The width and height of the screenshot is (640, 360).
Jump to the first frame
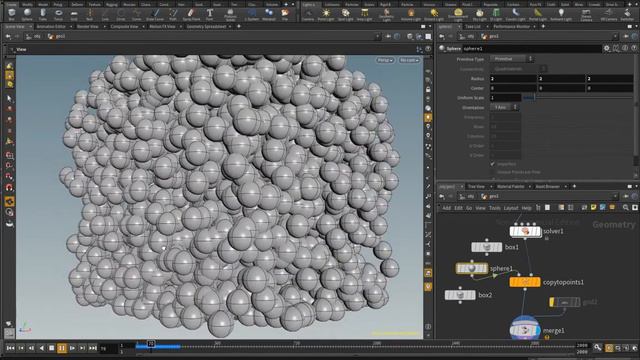coord(11,348)
